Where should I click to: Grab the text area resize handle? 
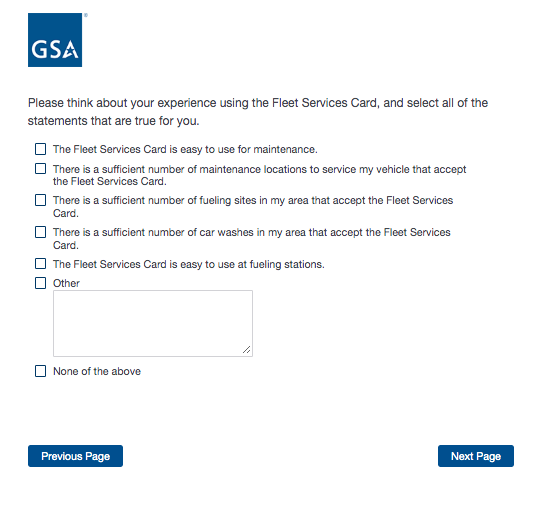pyautogui.click(x=247, y=350)
